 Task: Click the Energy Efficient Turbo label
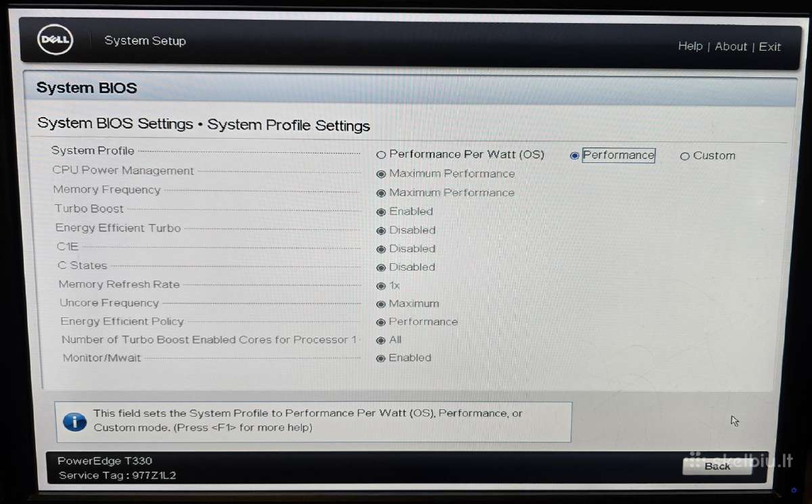[118, 228]
